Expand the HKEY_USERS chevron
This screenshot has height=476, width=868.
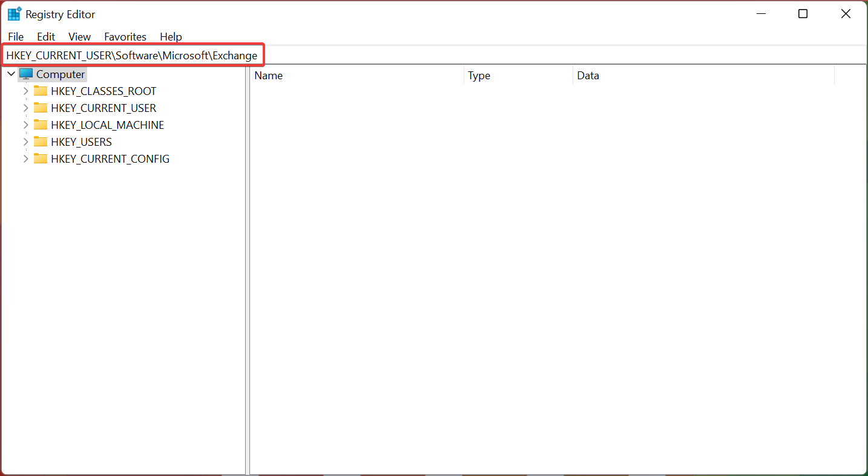(25, 142)
